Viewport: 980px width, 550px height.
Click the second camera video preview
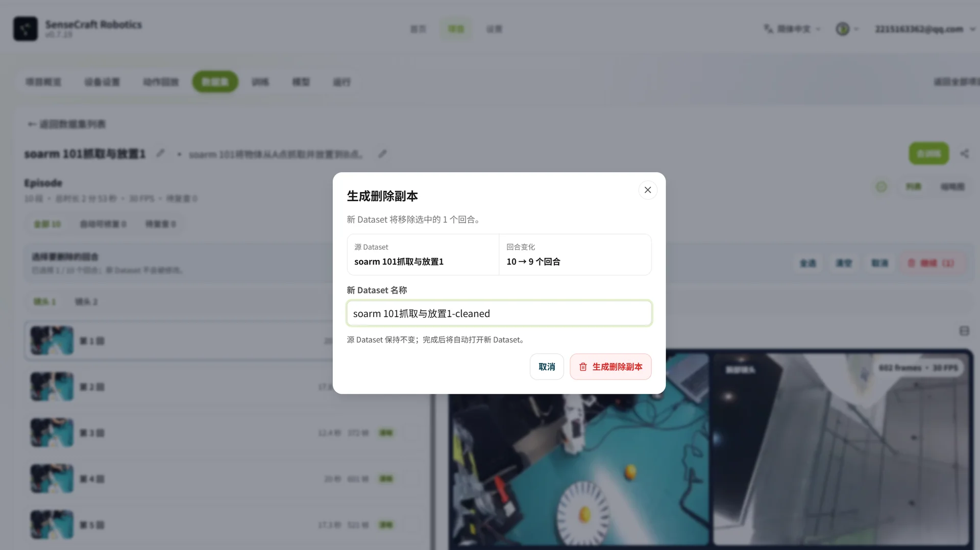pos(842,449)
